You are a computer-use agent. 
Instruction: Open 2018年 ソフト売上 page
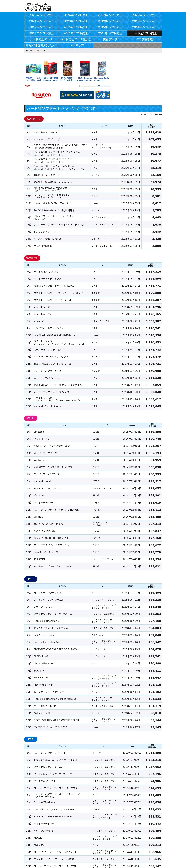point(144,21)
